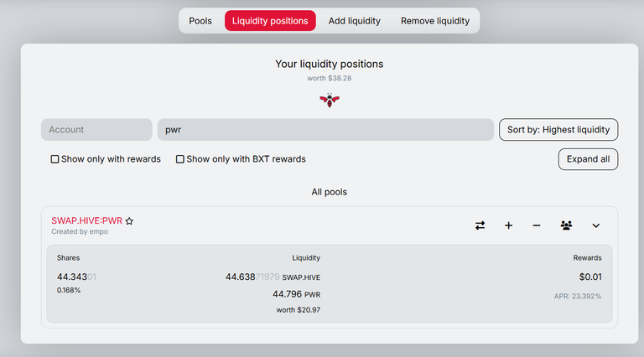Viewport: 644px width, 357px height.
Task: Select the Liquidity positions tab
Action: click(x=270, y=21)
